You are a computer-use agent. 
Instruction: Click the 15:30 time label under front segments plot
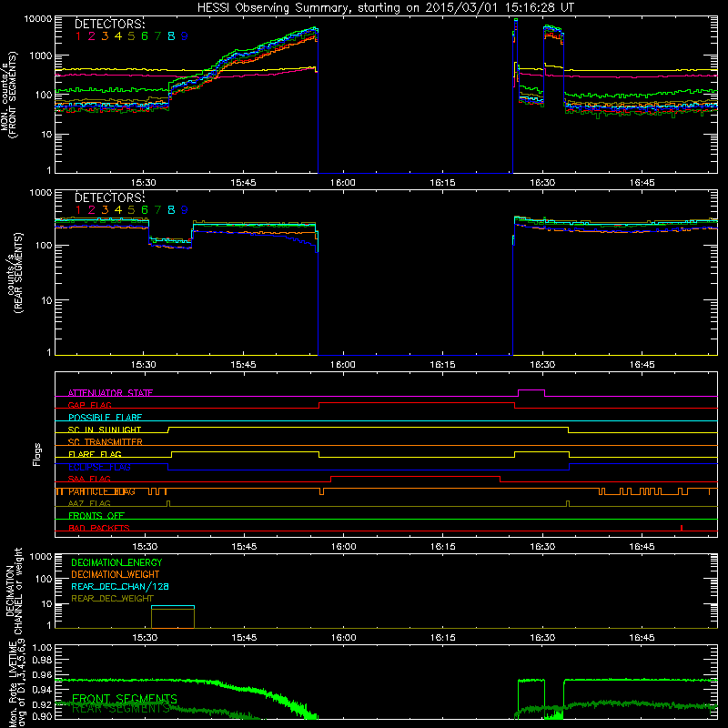click(x=143, y=183)
